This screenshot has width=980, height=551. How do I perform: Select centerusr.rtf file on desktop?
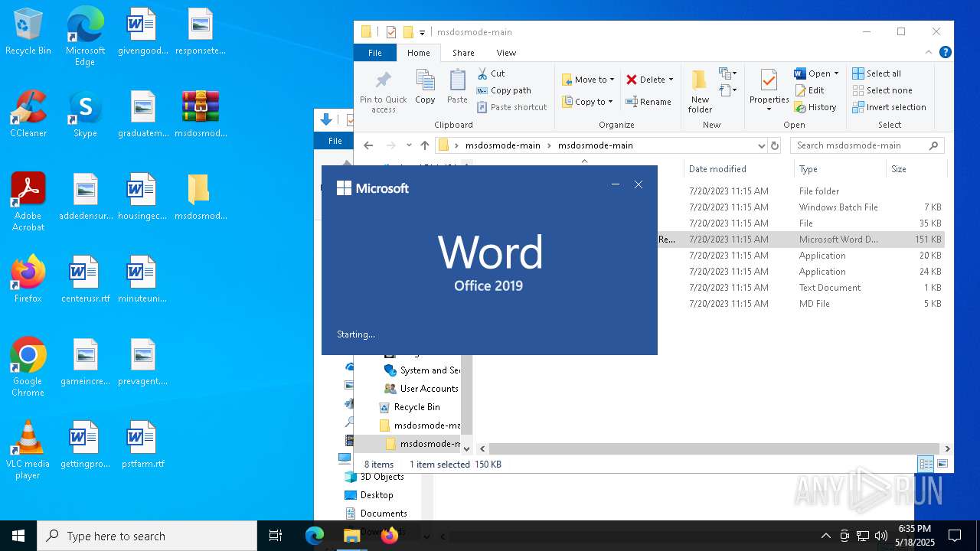(85, 280)
